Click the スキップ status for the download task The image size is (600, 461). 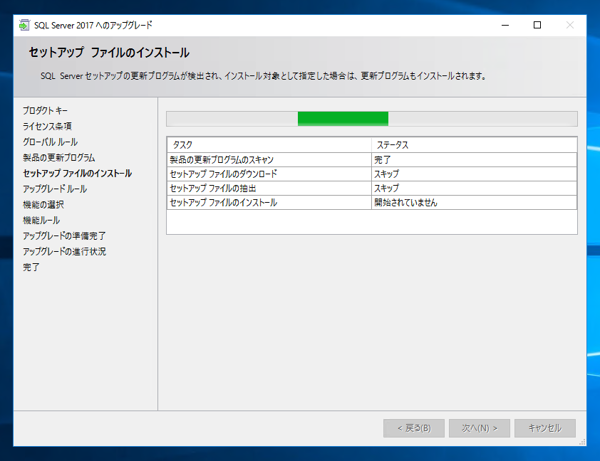474,174
